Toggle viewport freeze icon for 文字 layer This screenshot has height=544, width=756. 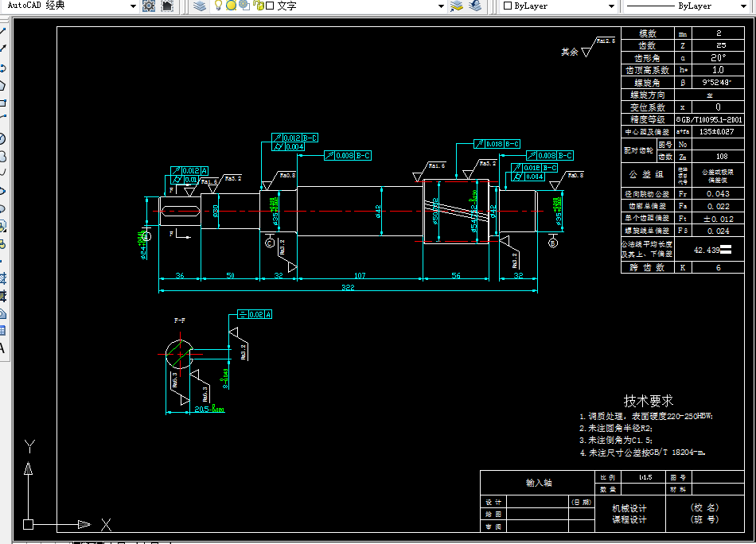tap(244, 6)
